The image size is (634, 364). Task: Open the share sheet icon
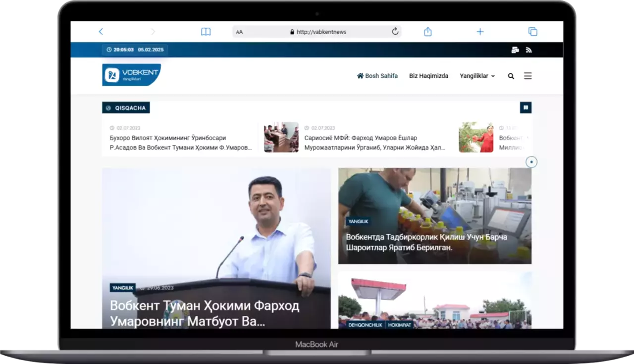tap(428, 32)
